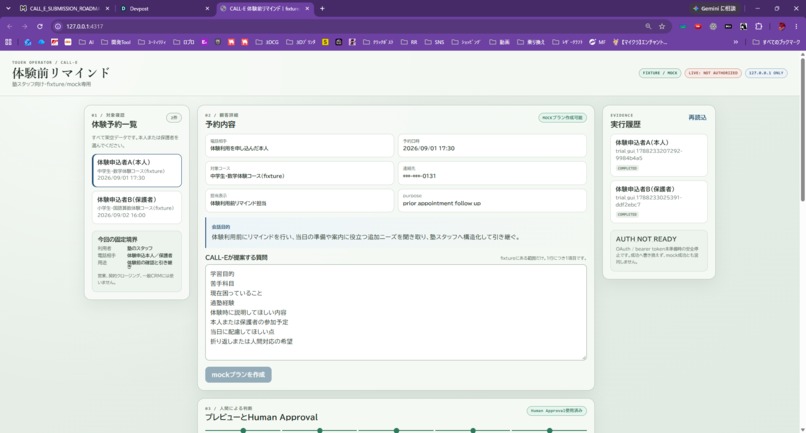Screen dimensions: 806x433
Task: Click the AUTH NOT READY heading
Action: [x=646, y=239]
